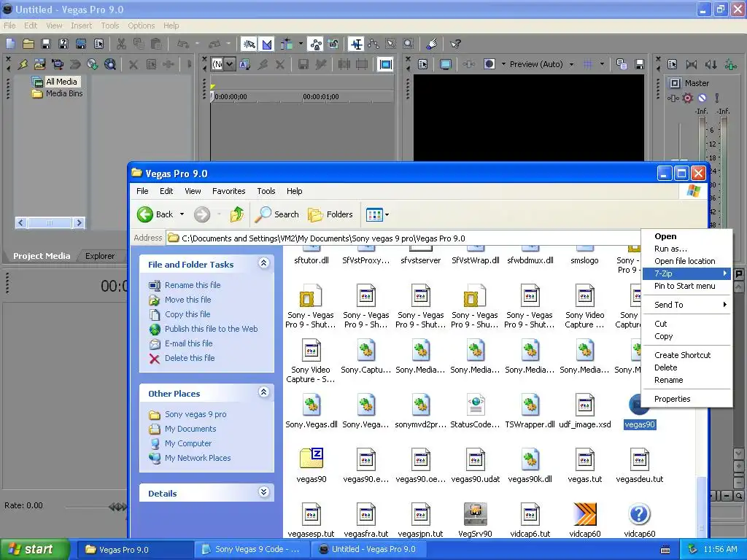
Task: Toggle Enable Snapping icon in Vegas toolbar
Action: [x=249, y=44]
